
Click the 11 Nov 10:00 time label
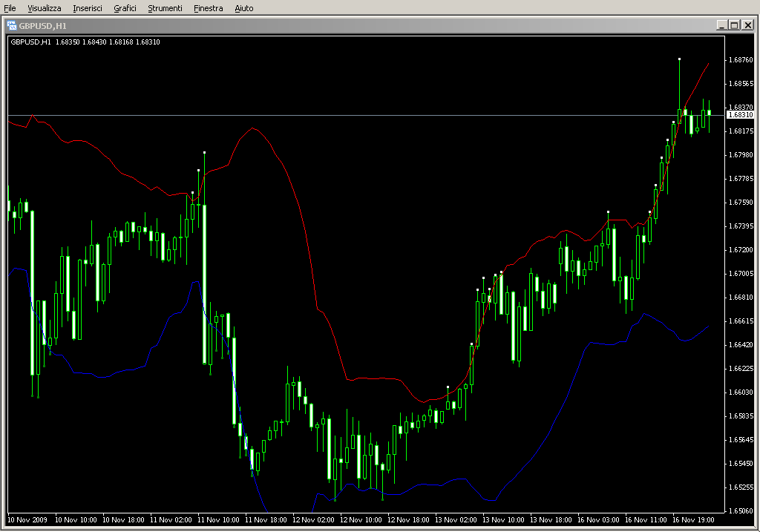click(x=218, y=520)
